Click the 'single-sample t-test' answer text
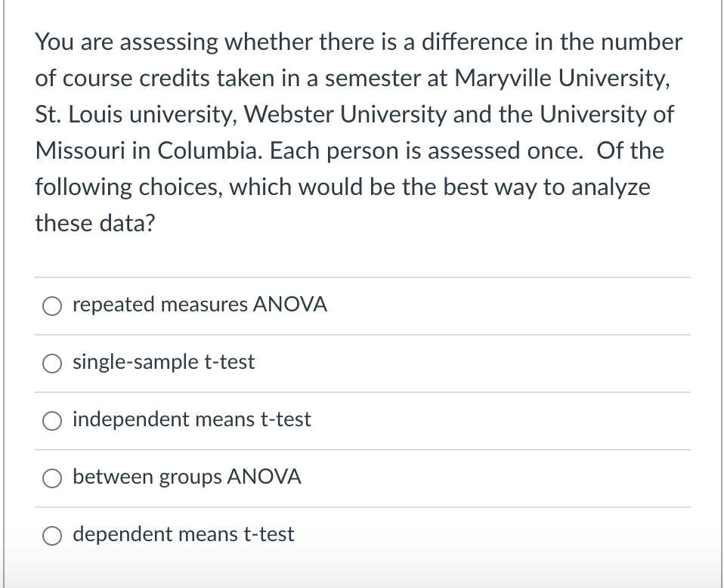The width and height of the screenshot is (724, 588). [x=163, y=362]
